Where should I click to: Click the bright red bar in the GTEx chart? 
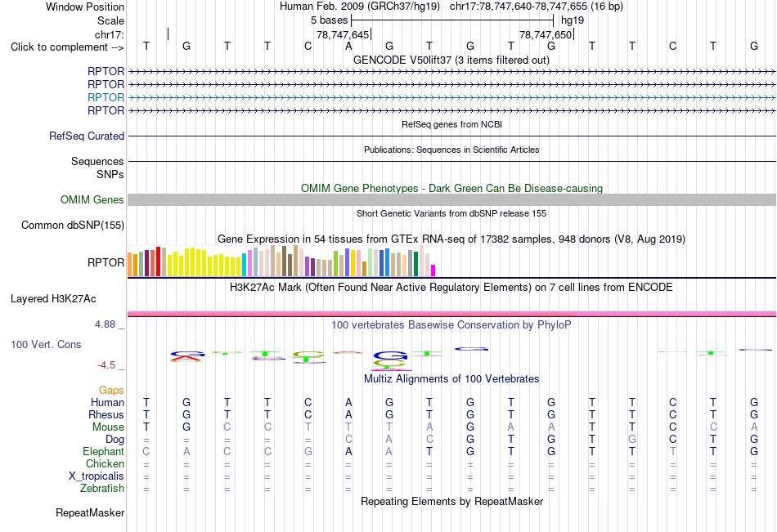coord(158,262)
